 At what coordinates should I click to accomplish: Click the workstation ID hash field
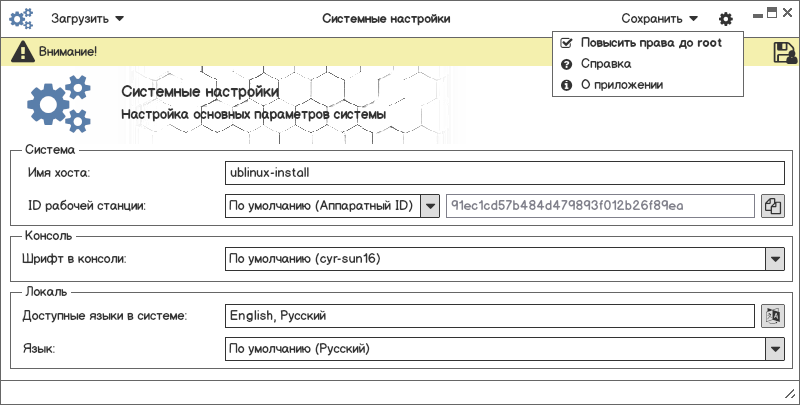600,206
